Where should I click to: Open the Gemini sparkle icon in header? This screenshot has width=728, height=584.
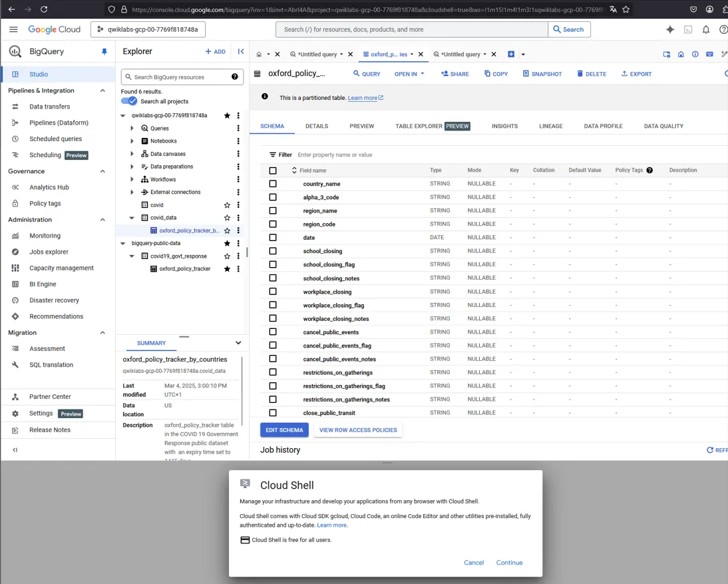point(669,29)
